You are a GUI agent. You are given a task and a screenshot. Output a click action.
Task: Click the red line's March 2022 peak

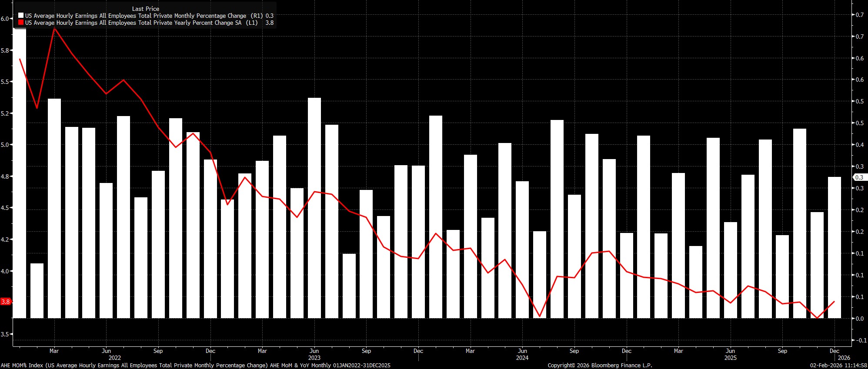[x=54, y=29]
